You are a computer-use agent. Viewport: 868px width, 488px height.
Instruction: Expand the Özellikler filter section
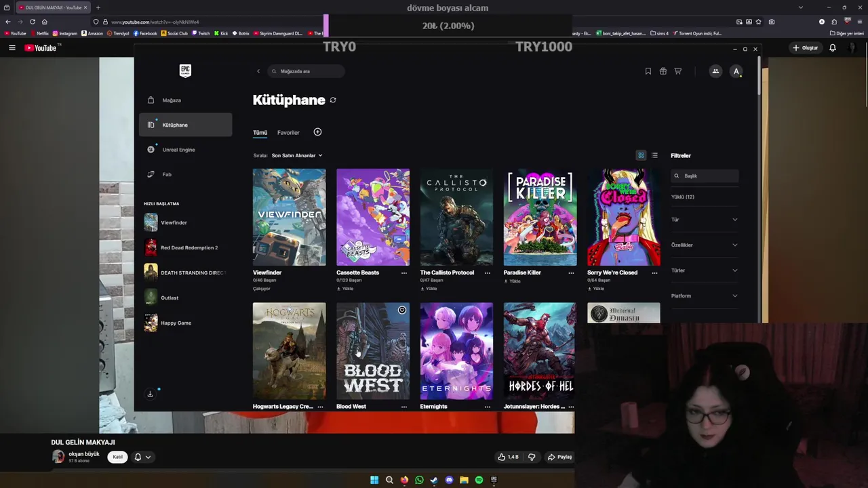point(705,245)
